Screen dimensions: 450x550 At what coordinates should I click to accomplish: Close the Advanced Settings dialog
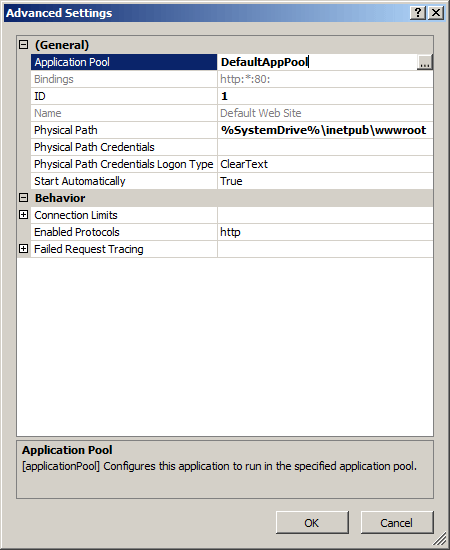pyautogui.click(x=436, y=13)
